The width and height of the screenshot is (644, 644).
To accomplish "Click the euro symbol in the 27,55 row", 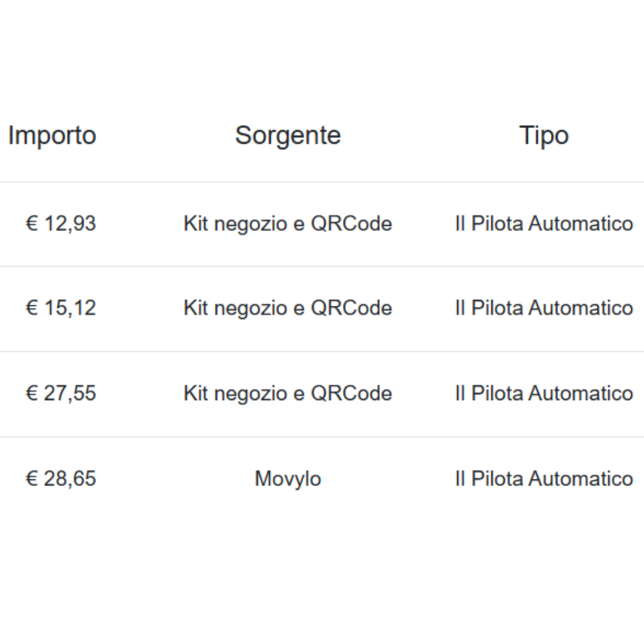I will (x=31, y=394).
